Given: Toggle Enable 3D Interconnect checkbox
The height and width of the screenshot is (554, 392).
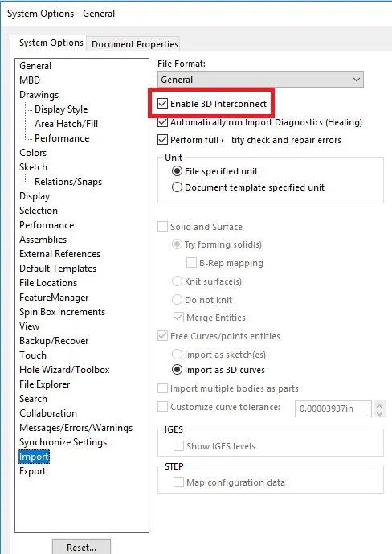Looking at the screenshot, I should click(x=162, y=104).
